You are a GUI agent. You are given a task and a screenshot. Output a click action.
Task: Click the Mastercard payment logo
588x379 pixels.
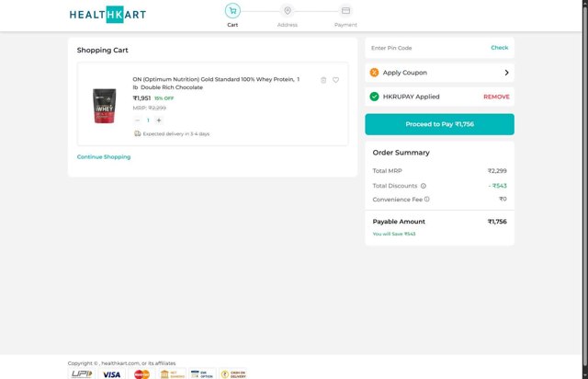[141, 374]
